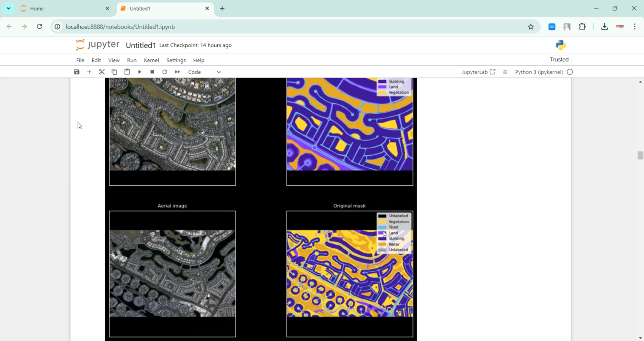Run the current cell with play icon
The width and height of the screenshot is (644, 341).
(140, 72)
